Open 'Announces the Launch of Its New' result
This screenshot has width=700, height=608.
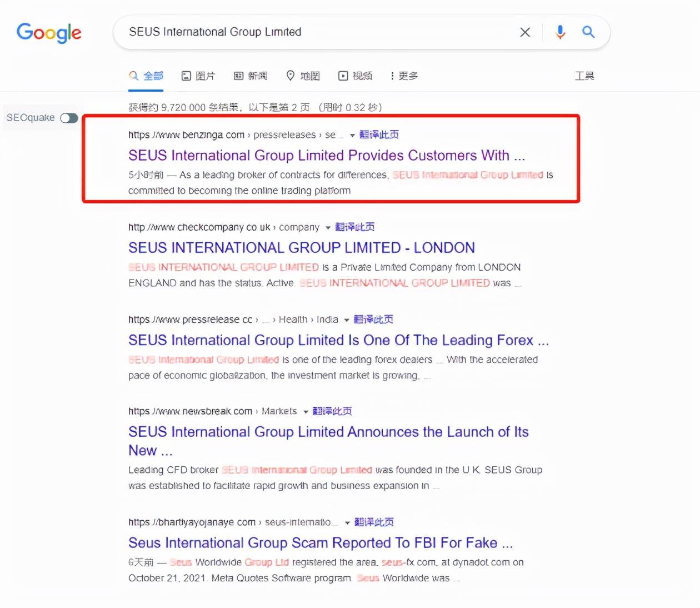[328, 441]
